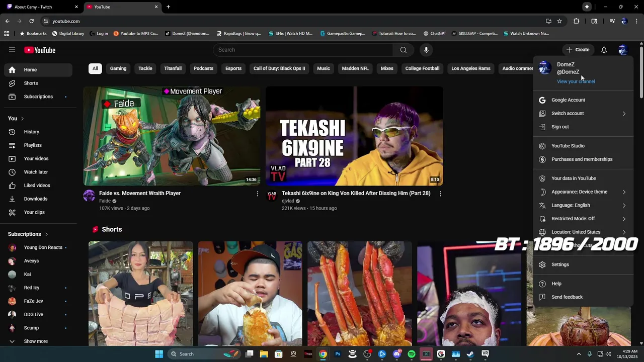This screenshot has width=644, height=362.
Task: Open Subscriptions in the sidebar
Action: coord(38,97)
